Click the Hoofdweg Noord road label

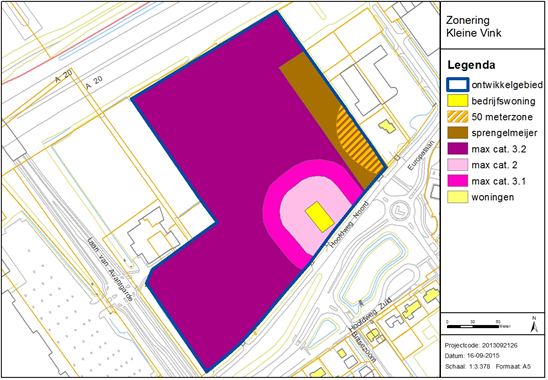coord(349,225)
